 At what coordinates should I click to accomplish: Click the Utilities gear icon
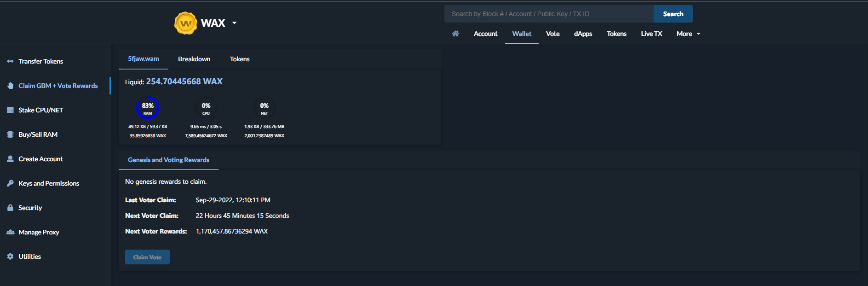click(10, 257)
